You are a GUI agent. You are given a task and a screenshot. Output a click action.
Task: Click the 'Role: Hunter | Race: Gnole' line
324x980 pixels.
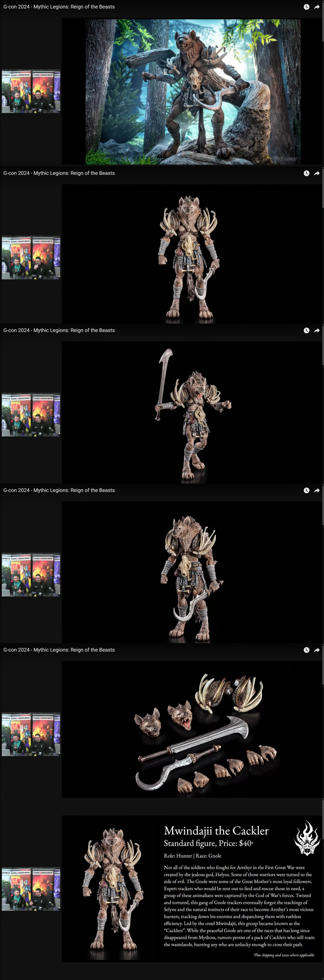[x=192, y=856]
